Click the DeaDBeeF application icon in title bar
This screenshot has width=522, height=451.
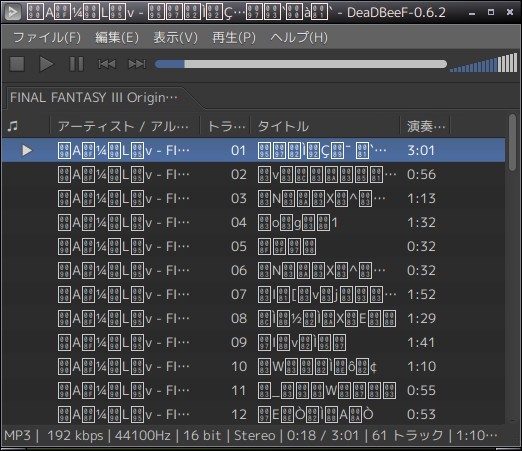(x=13, y=12)
